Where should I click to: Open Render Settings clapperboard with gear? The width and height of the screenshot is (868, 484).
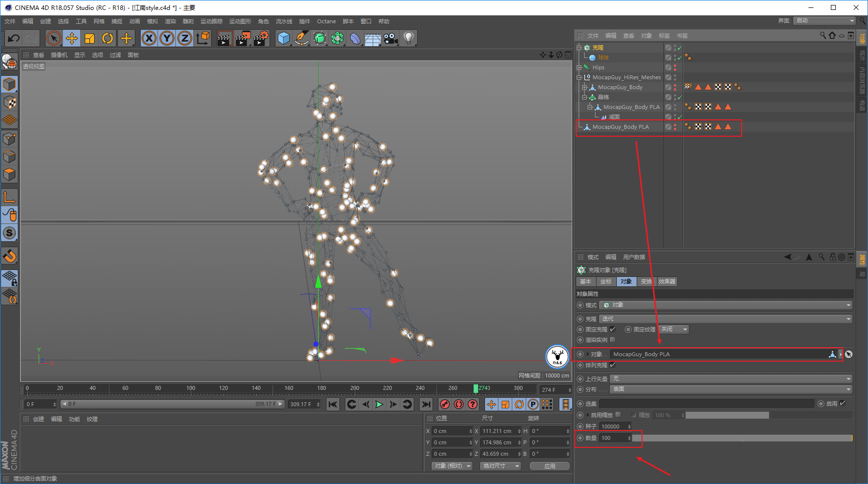261,38
